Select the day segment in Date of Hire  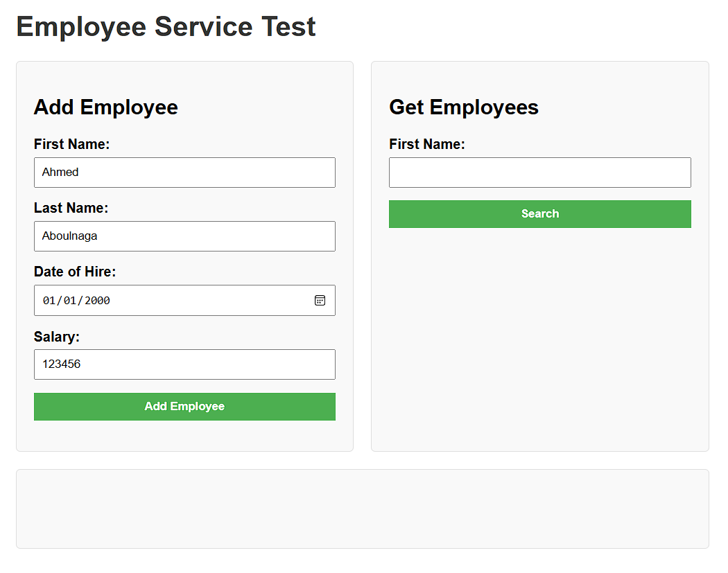[70, 301]
